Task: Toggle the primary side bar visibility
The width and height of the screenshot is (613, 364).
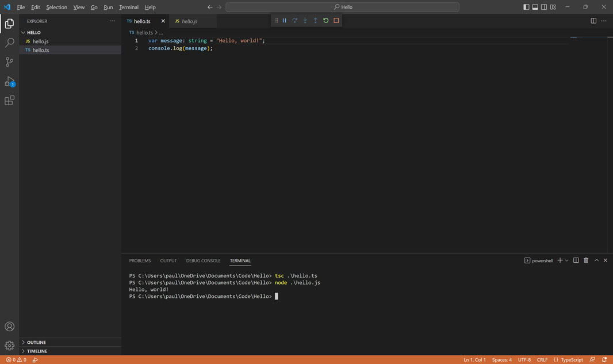Action: click(x=526, y=7)
